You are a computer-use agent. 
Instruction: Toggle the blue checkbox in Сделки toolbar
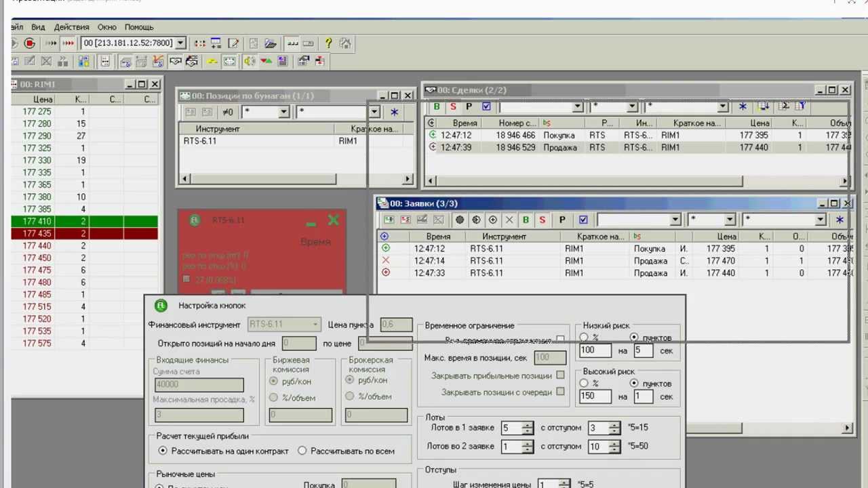(486, 106)
